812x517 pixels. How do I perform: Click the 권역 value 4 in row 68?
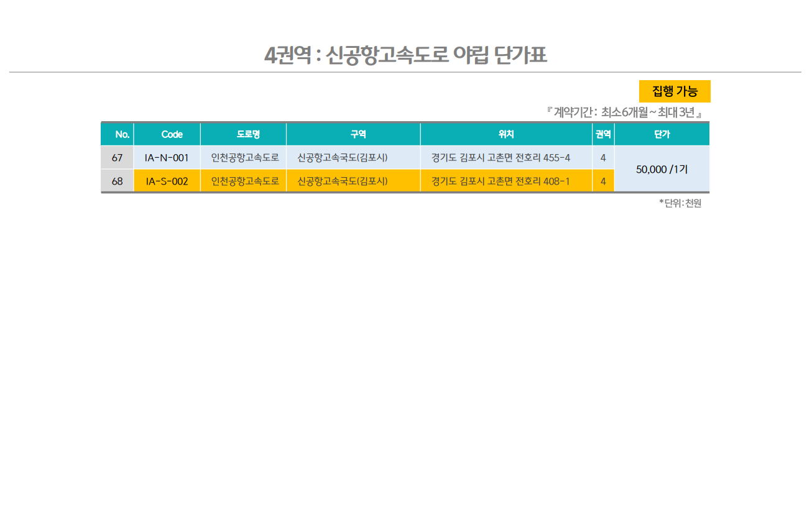pos(603,181)
